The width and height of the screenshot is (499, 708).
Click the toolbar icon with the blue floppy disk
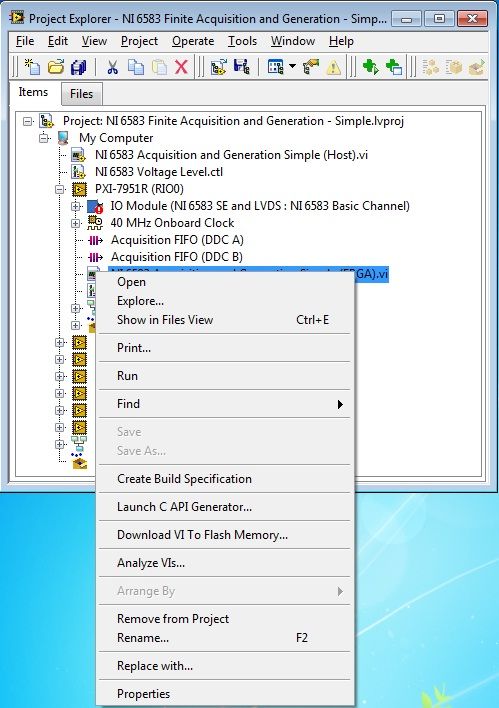pos(242,67)
